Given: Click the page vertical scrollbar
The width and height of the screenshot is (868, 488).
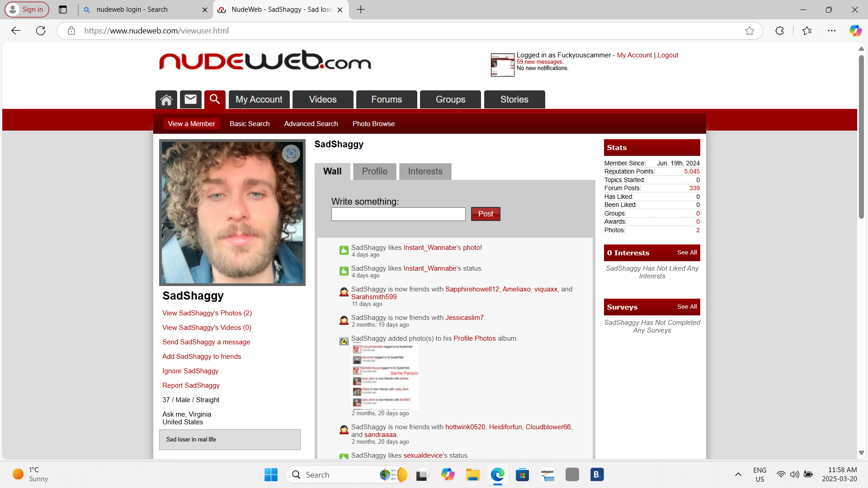Looking at the screenshot, I should tap(861, 136).
